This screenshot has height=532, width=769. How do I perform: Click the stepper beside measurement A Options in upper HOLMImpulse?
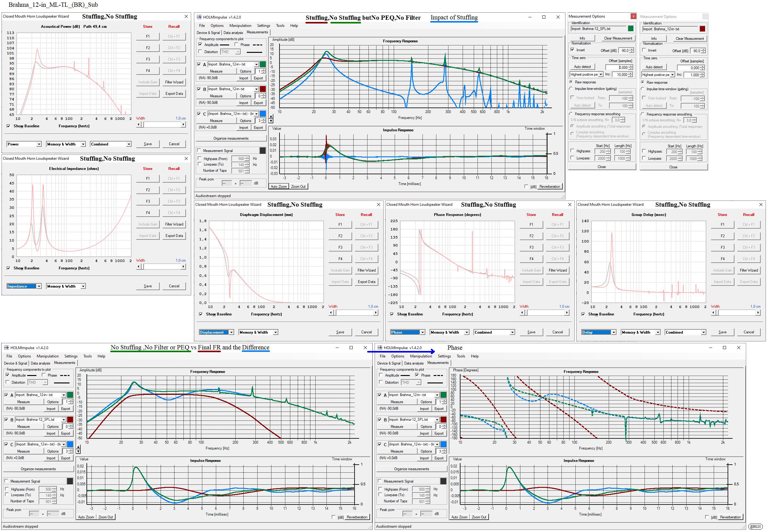[263, 71]
